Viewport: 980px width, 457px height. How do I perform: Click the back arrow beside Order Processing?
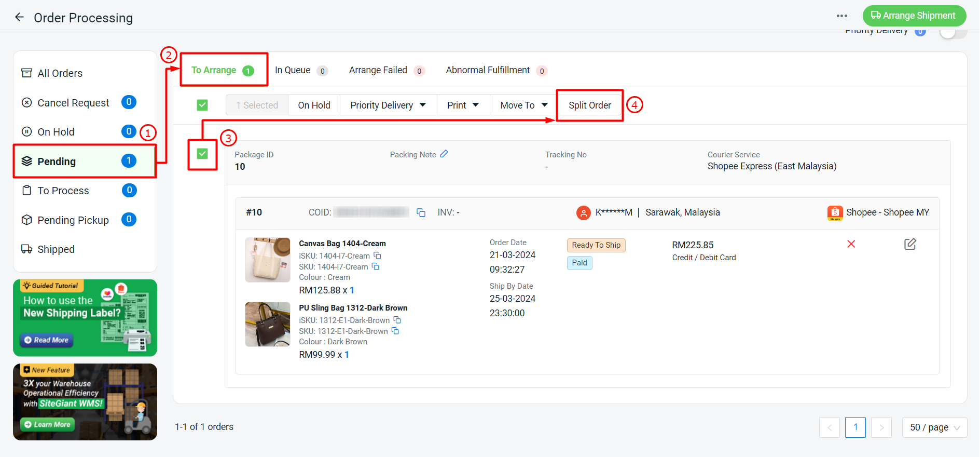tap(19, 17)
